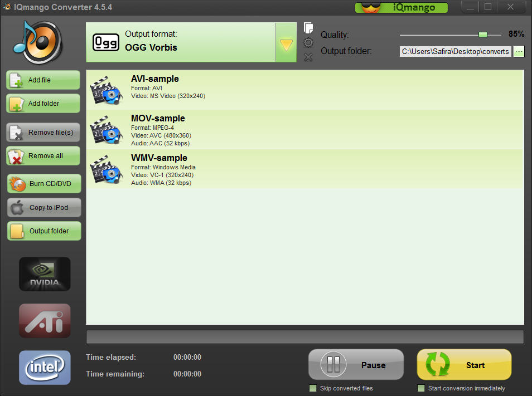This screenshot has height=396, width=532.
Task: Click the 'Video: MS Video (320x240)' text
Action: pos(168,96)
